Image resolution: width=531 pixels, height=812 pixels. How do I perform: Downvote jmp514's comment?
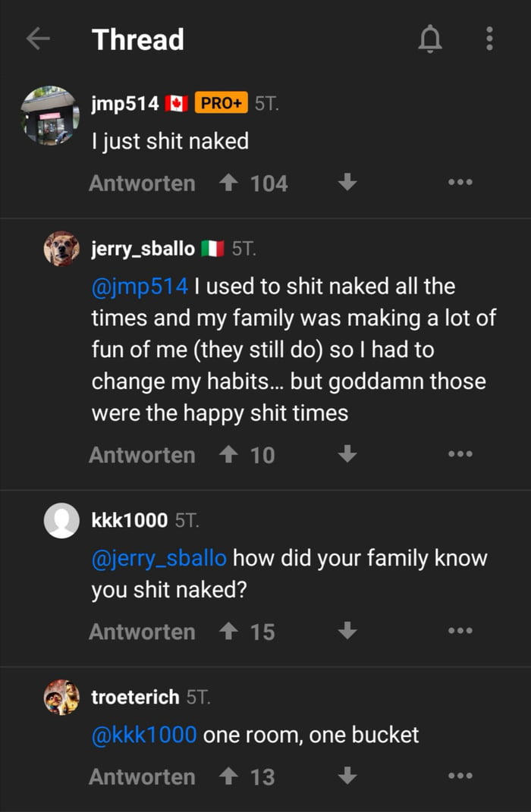(x=347, y=182)
